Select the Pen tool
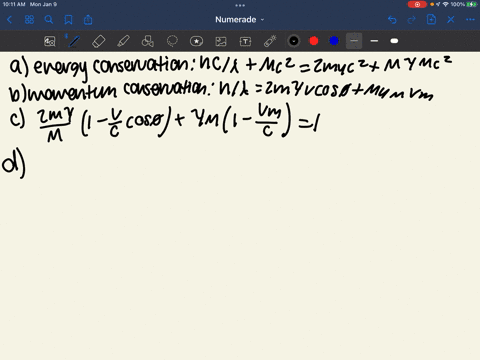 coord(74,41)
